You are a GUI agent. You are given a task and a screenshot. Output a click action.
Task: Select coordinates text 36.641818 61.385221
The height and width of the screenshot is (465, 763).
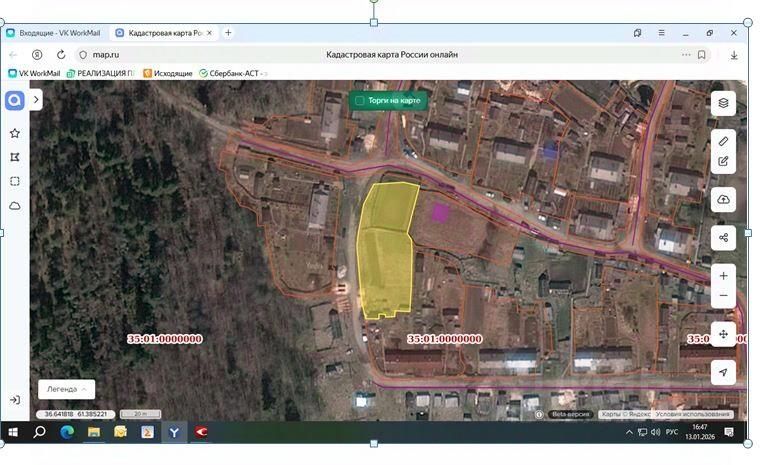click(x=75, y=414)
